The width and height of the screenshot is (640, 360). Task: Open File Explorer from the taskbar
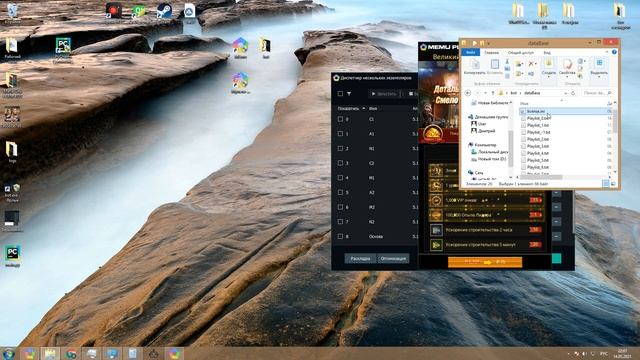click(x=50, y=353)
